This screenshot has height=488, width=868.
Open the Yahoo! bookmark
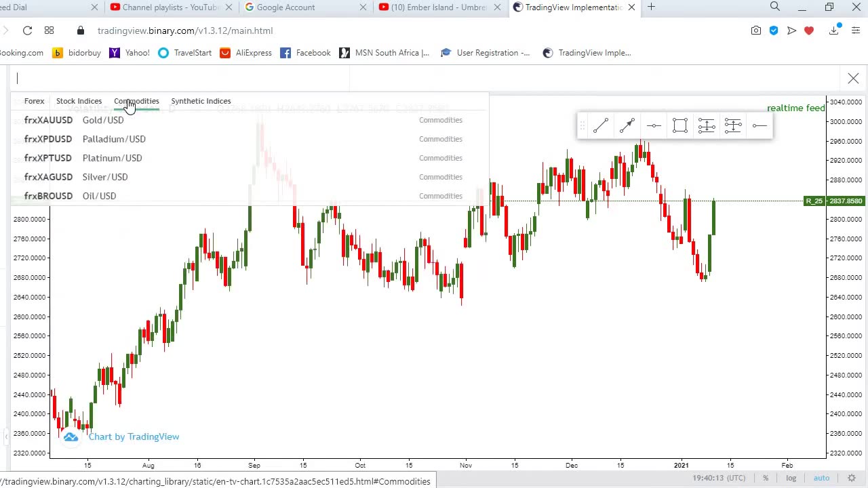(x=130, y=53)
